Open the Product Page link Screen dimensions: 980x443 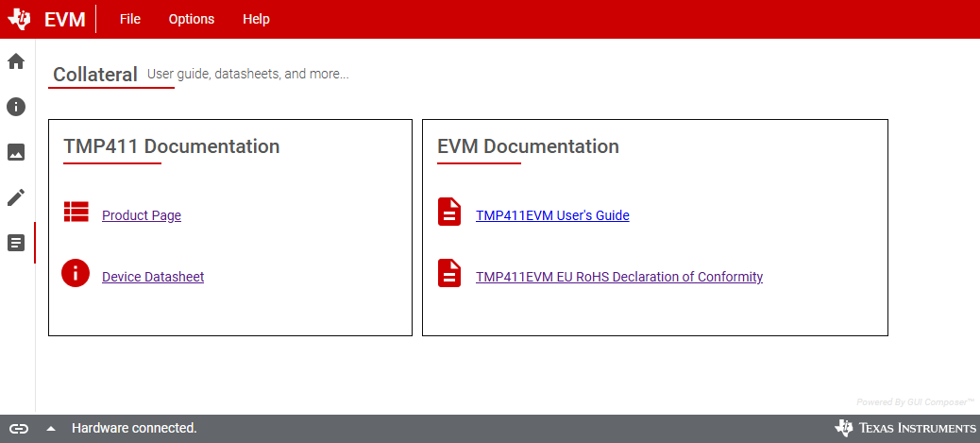142,215
